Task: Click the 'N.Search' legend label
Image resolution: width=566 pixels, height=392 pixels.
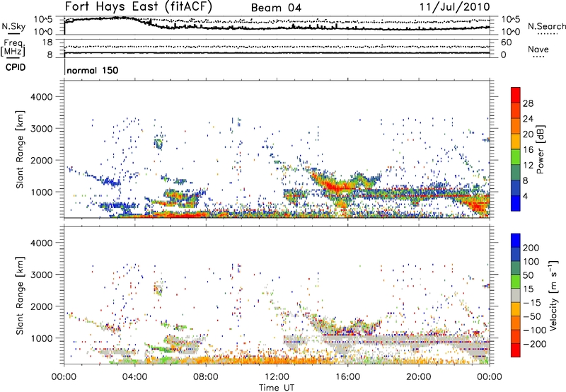Action: click(546, 26)
